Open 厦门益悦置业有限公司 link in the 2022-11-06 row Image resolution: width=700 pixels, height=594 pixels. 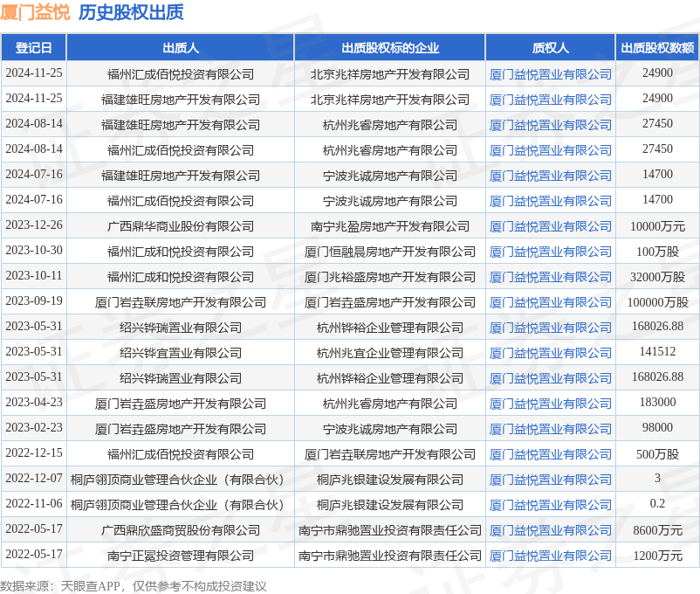pos(551,505)
